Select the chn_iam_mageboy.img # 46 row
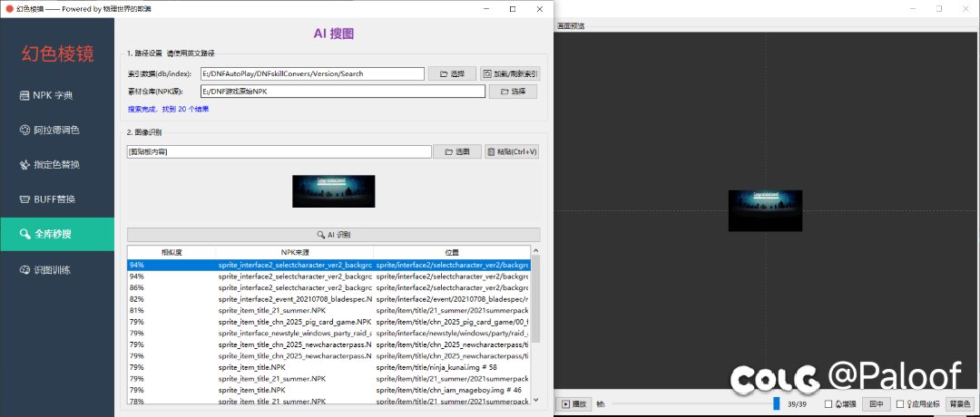 [x=328, y=390]
